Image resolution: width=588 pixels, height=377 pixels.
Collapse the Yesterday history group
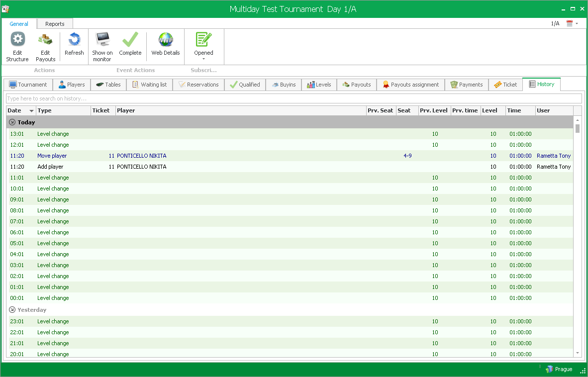[12, 310]
